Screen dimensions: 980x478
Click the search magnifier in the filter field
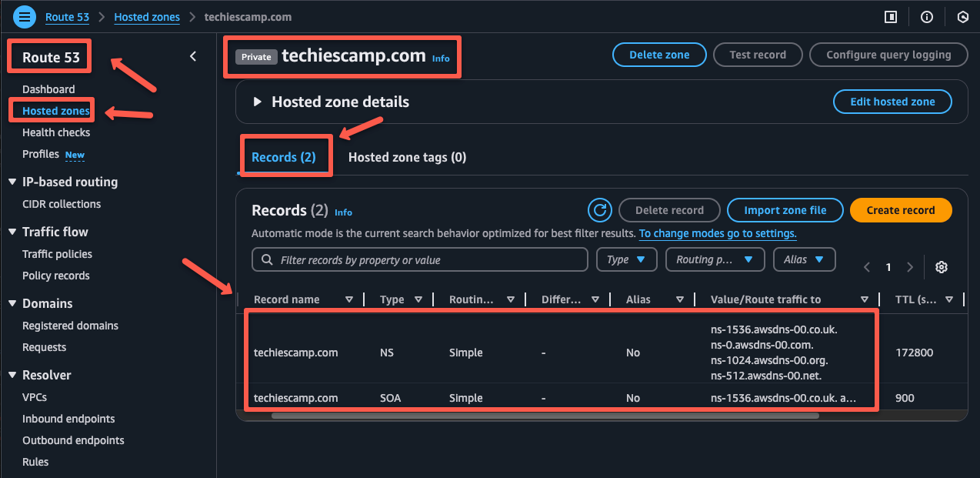(265, 259)
